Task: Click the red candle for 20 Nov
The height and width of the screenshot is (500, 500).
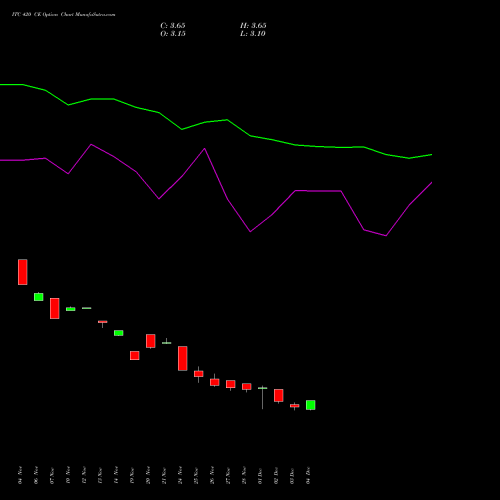Action: 151,341
